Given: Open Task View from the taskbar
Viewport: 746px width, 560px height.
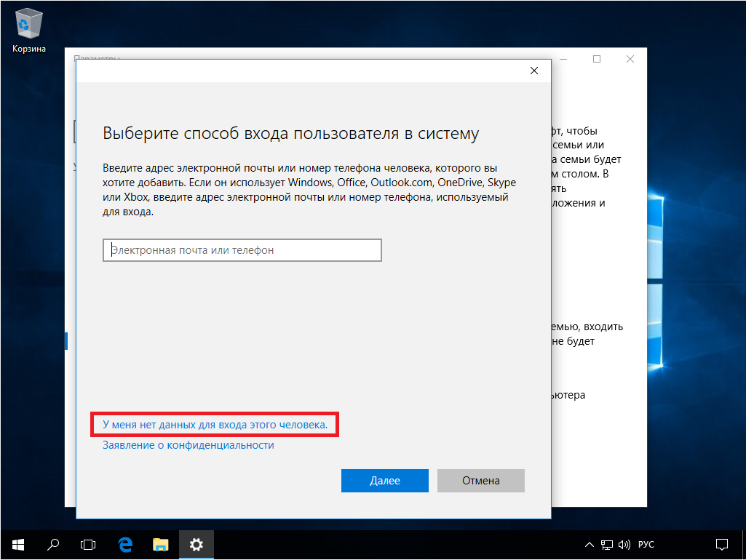Looking at the screenshot, I should (88, 543).
